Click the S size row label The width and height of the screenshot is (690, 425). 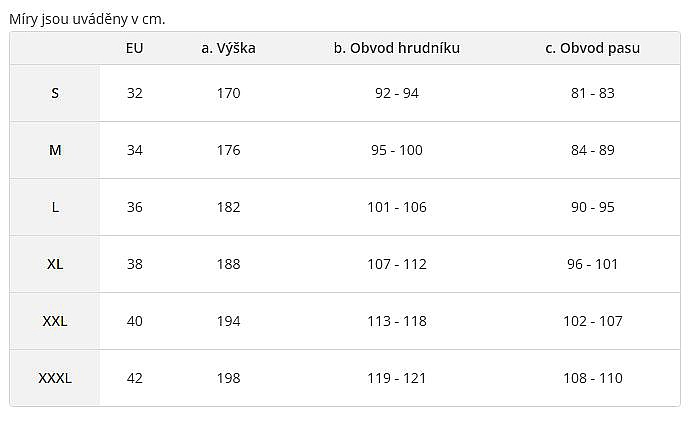pos(55,93)
